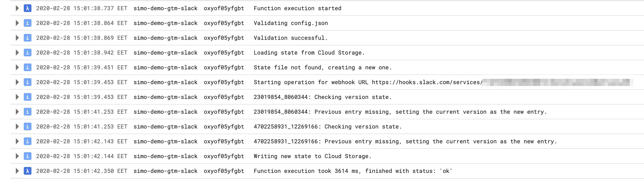Expand the 'Starting operation for webhook URL' entry

(x=17, y=82)
